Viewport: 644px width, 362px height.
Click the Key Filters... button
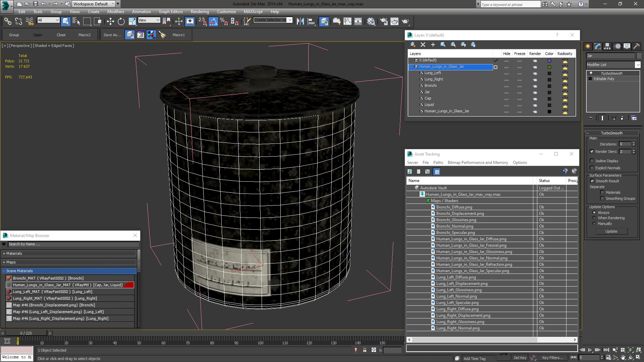(552, 358)
